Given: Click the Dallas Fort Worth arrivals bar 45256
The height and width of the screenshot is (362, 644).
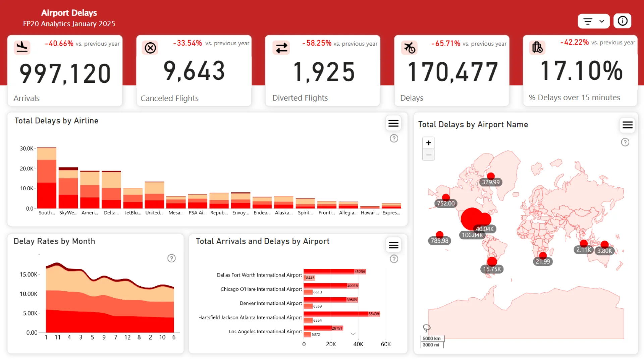Looking at the screenshot, I should (335, 271).
